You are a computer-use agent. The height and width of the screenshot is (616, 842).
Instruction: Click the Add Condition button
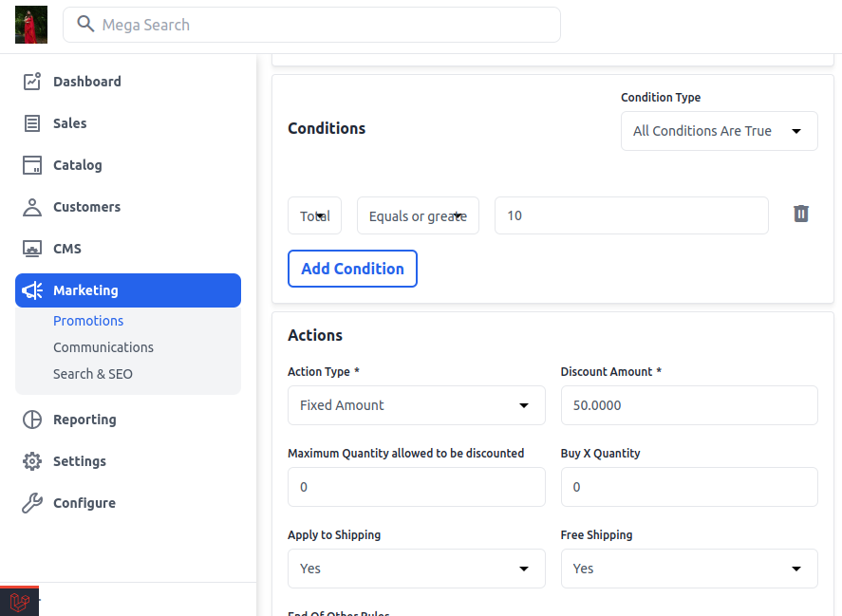point(352,269)
